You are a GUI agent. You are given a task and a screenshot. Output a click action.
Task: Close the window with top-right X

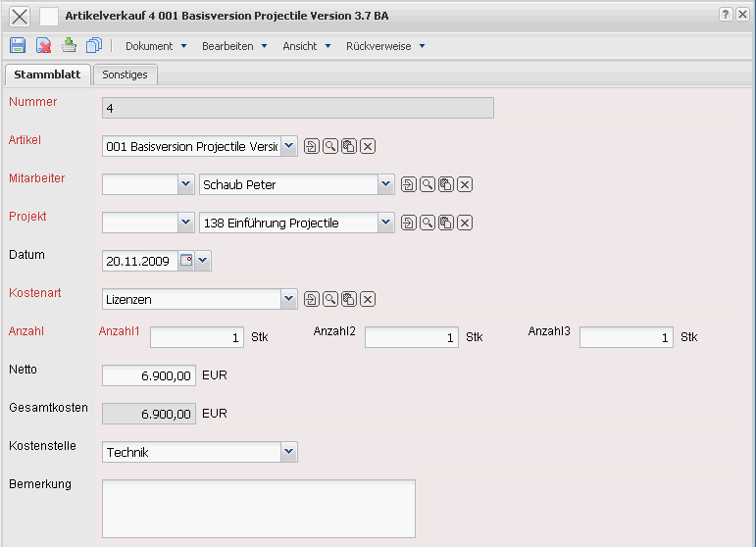(742, 15)
